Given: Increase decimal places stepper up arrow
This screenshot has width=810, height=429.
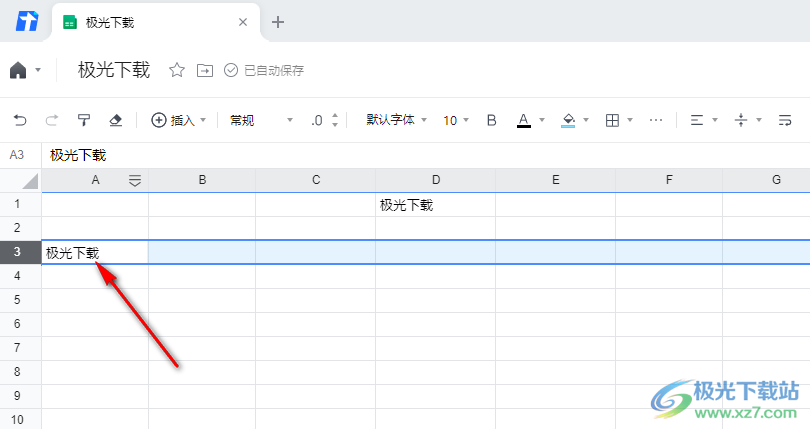Looking at the screenshot, I should [335, 116].
